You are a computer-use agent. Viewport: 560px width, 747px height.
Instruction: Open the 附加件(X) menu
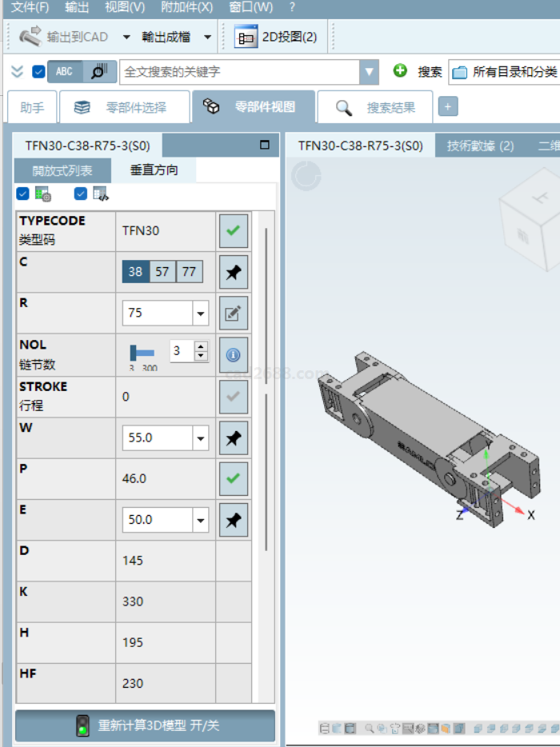[x=186, y=7]
